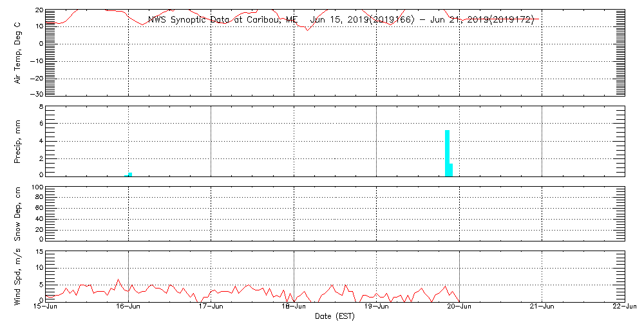Select the 15-Jun date tick label

click(46, 307)
